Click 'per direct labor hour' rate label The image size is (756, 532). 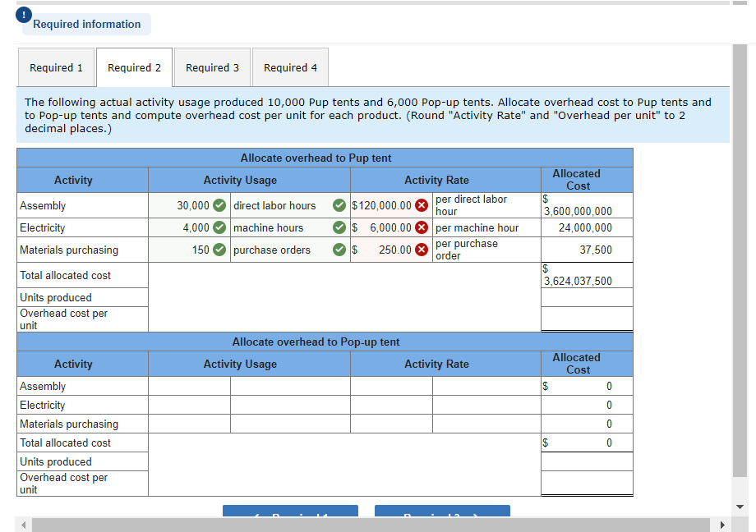[x=471, y=205]
